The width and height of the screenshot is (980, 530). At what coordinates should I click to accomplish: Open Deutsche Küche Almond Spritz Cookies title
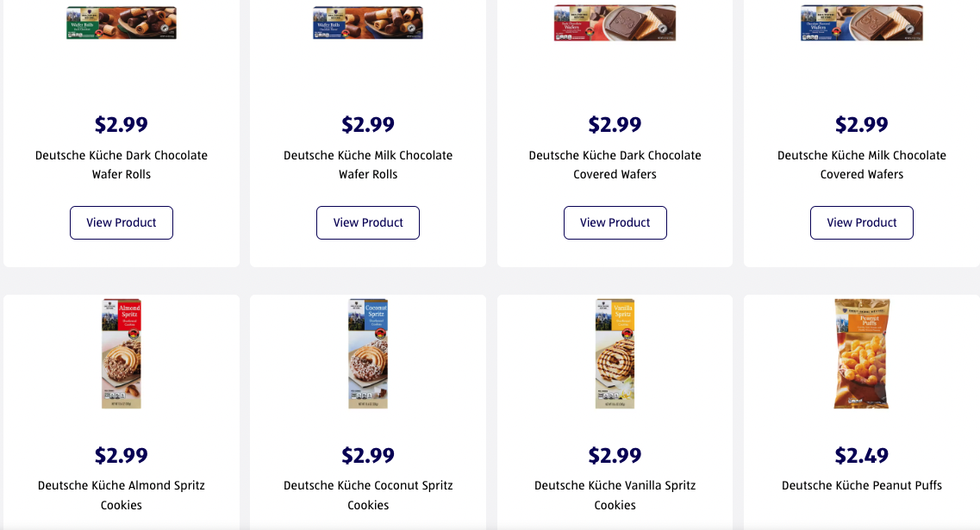[122, 495]
